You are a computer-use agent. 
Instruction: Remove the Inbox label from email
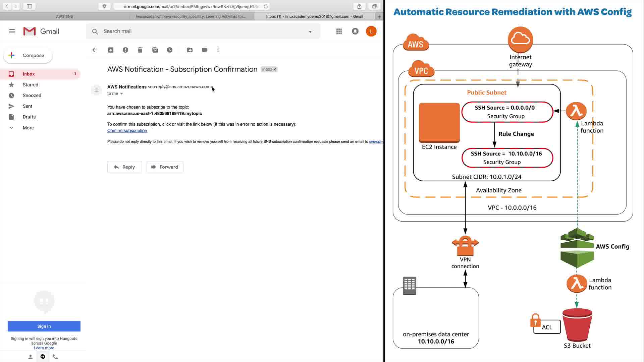coord(275,69)
